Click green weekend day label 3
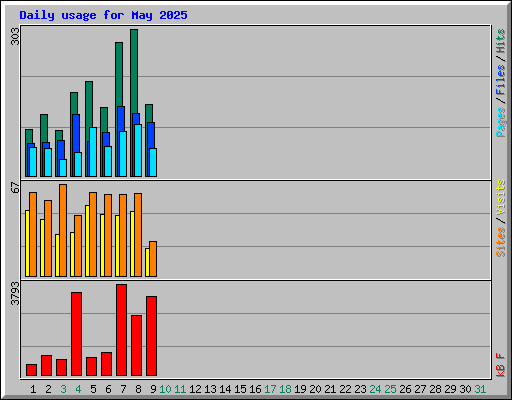Viewport: 512px width, 400px height. pyautogui.click(x=63, y=389)
